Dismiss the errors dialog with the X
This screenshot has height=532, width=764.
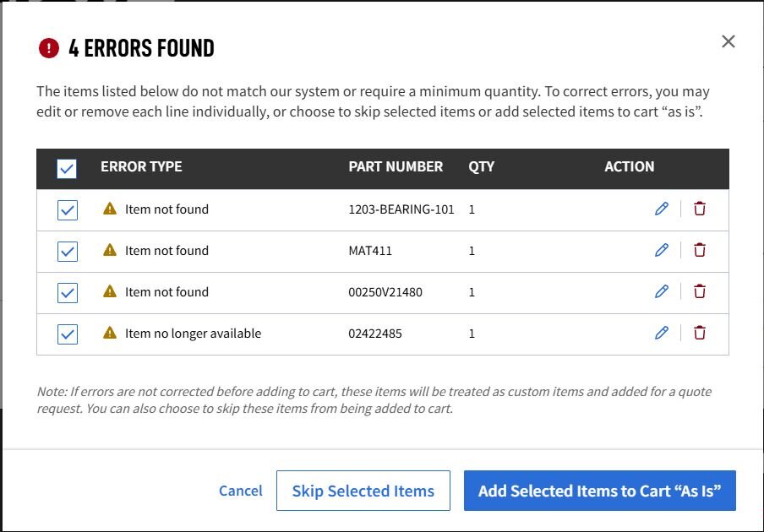728,41
